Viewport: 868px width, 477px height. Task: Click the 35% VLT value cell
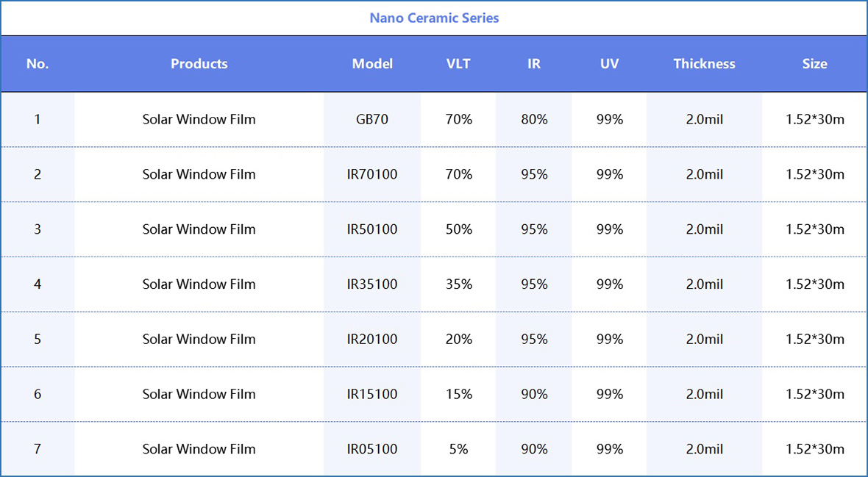pos(458,284)
